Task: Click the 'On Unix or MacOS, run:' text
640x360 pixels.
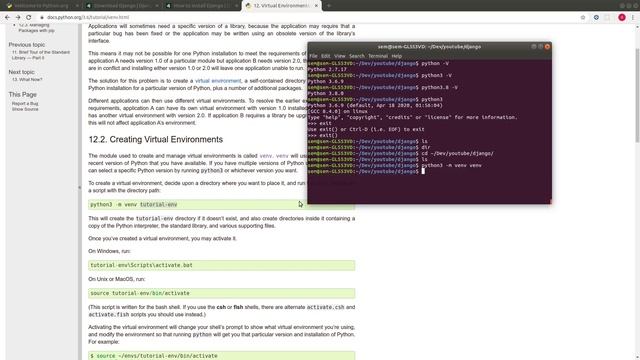Action: 117,279
